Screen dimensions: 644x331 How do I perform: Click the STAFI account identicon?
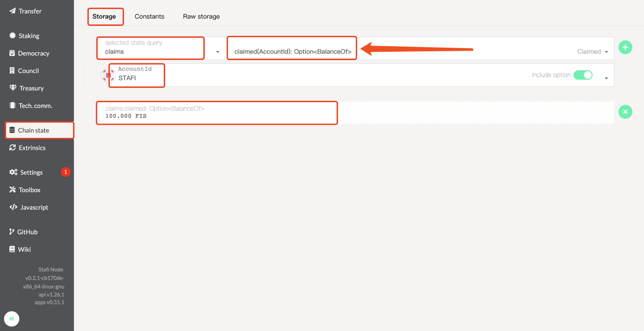108,75
